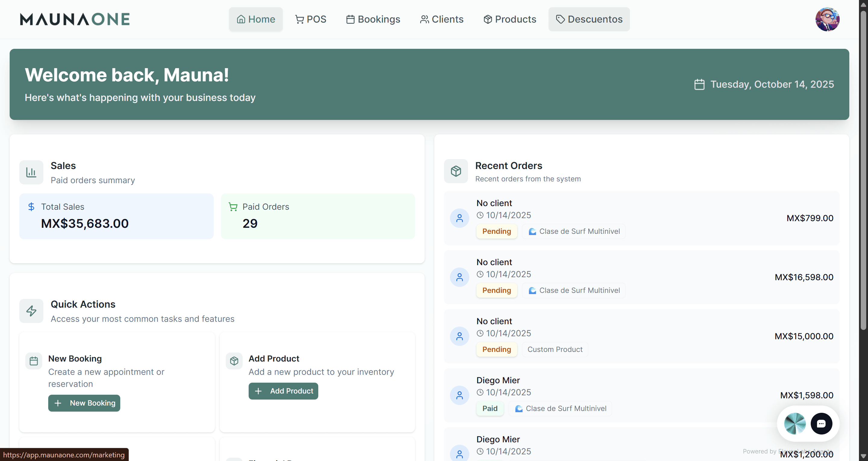Viewport: 868px width, 461px height.
Task: Open the chat bubble widget
Action: [x=821, y=424]
